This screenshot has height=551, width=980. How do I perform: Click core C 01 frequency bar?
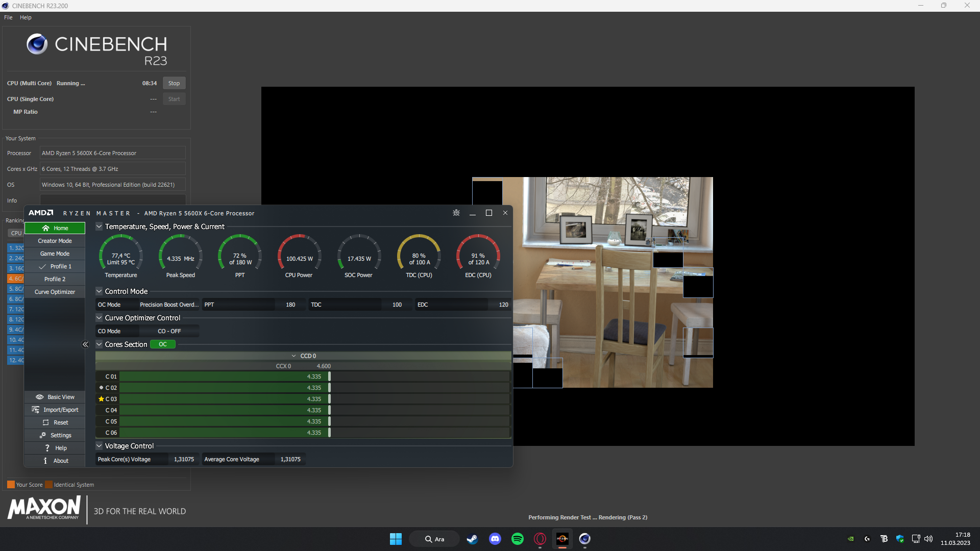click(x=315, y=377)
